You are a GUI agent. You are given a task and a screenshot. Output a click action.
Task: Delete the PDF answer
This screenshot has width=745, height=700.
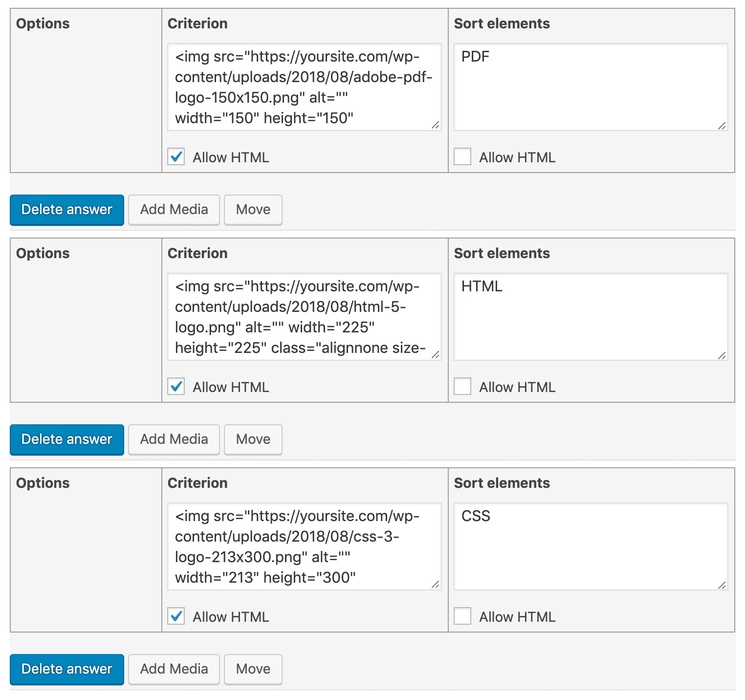[67, 210]
